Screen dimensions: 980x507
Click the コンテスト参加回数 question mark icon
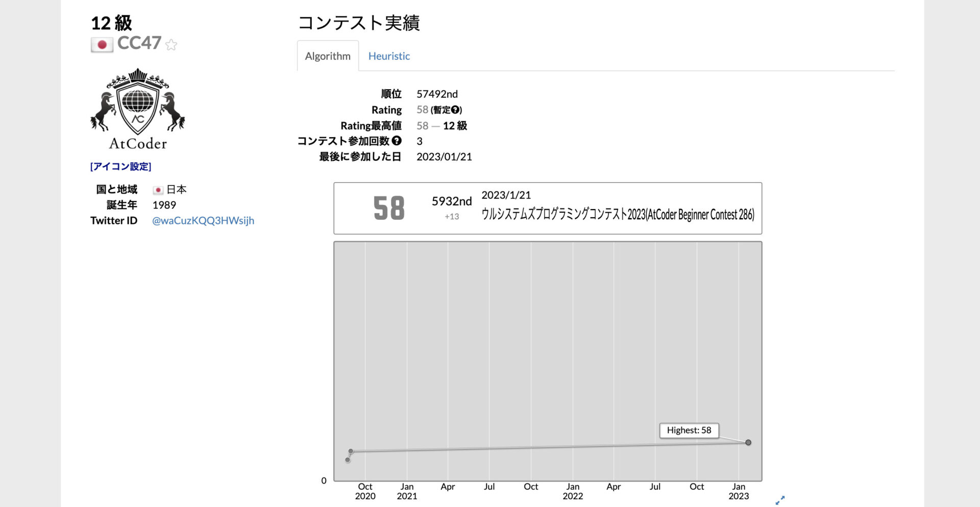coord(398,141)
